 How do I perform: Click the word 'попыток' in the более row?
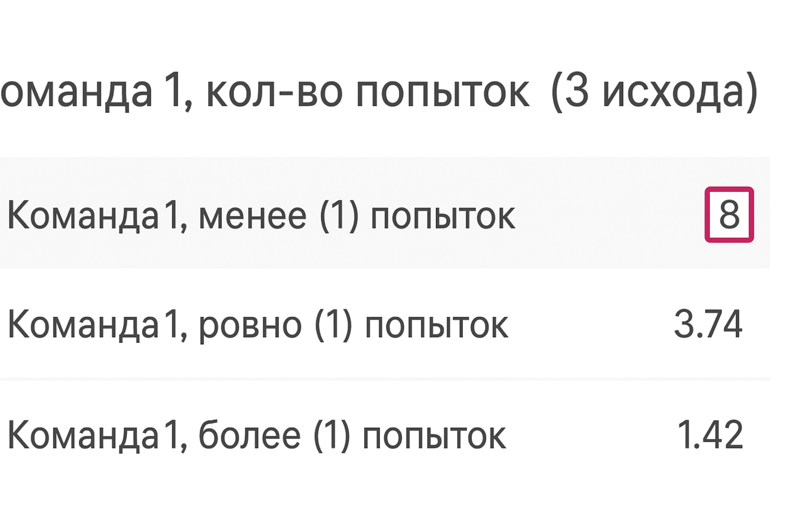point(434,437)
